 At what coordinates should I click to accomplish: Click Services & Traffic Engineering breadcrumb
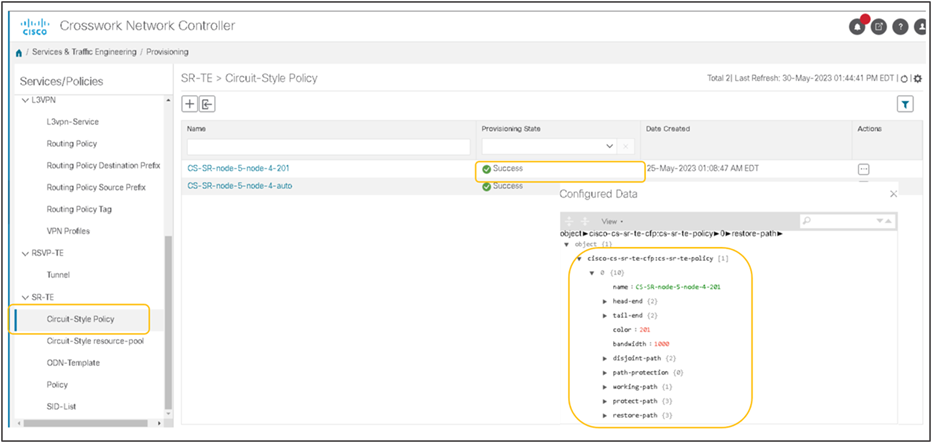84,52
